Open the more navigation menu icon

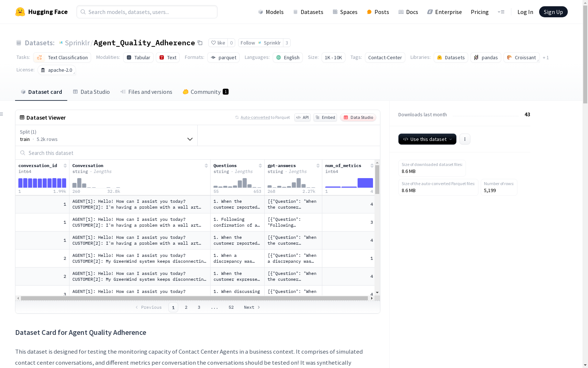coord(501,12)
